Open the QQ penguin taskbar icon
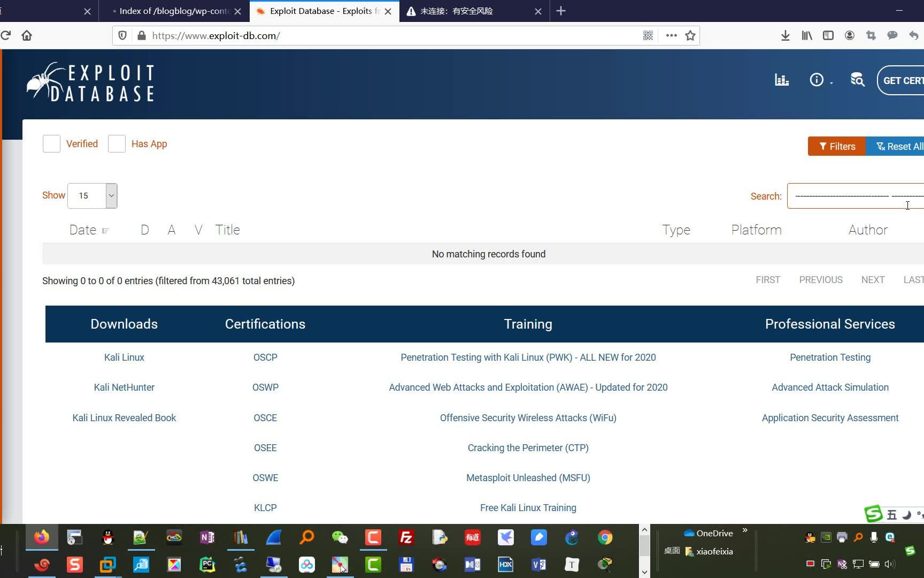 107,537
